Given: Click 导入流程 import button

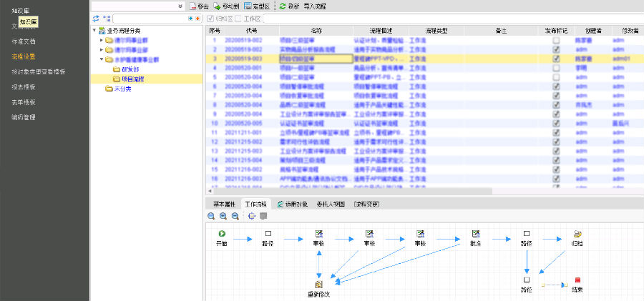Looking at the screenshot, I should point(314,6).
